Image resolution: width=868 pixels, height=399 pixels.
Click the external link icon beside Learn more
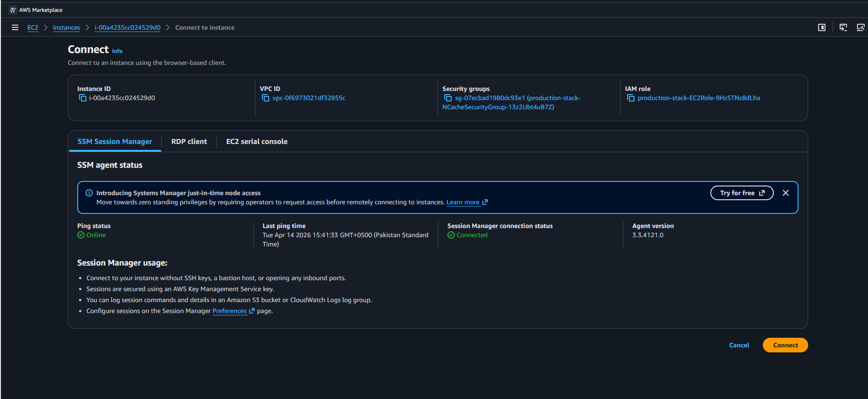(x=485, y=202)
